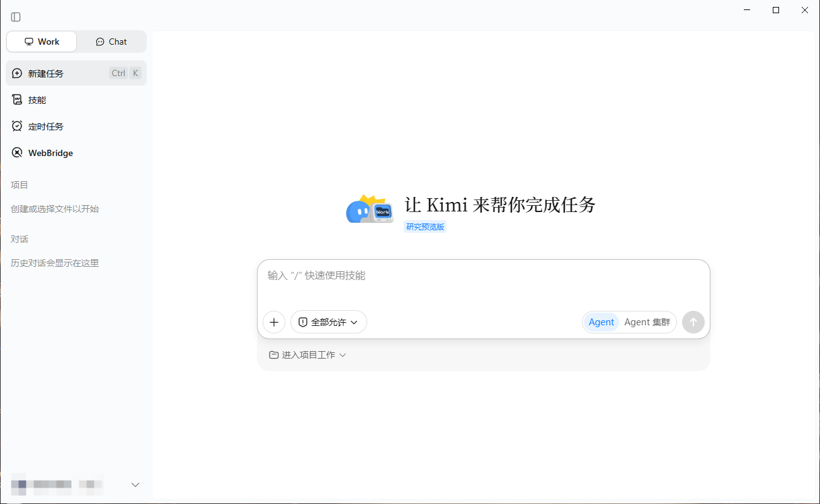Click the 研究预览版 badge

[425, 227]
